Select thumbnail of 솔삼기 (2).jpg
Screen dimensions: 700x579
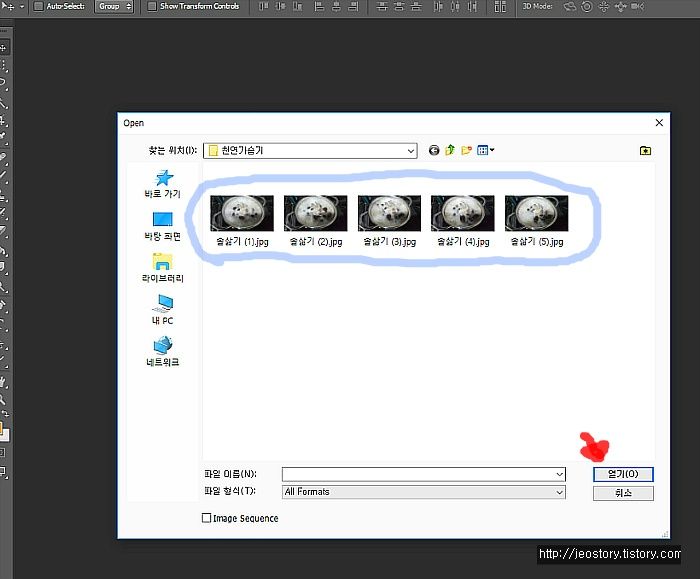click(x=316, y=213)
